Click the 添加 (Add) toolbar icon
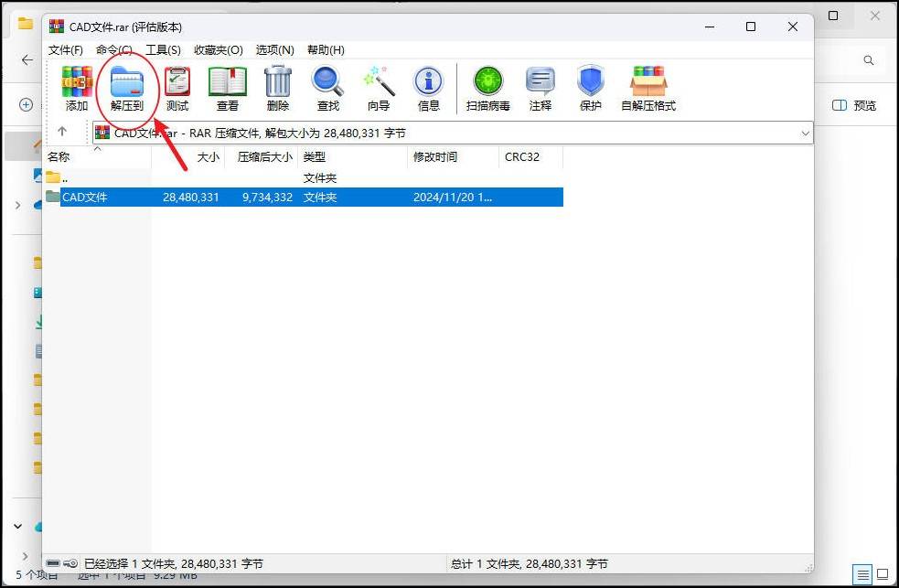The image size is (899, 588). (x=77, y=88)
